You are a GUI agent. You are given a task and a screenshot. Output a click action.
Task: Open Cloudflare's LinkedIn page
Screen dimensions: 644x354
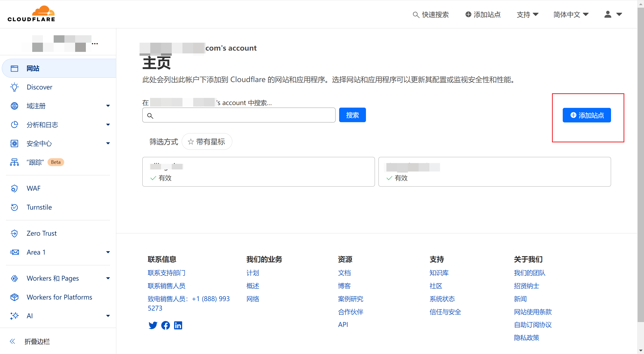pyautogui.click(x=178, y=325)
